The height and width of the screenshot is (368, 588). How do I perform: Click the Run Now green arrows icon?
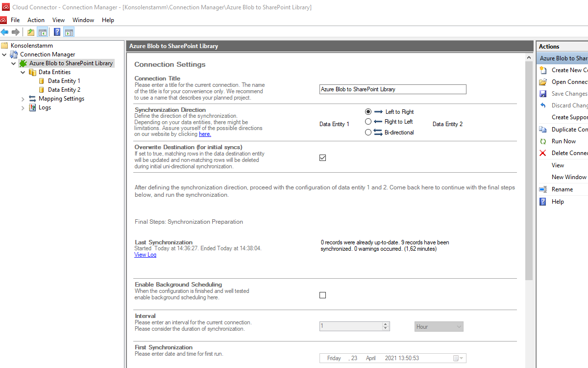click(542, 141)
